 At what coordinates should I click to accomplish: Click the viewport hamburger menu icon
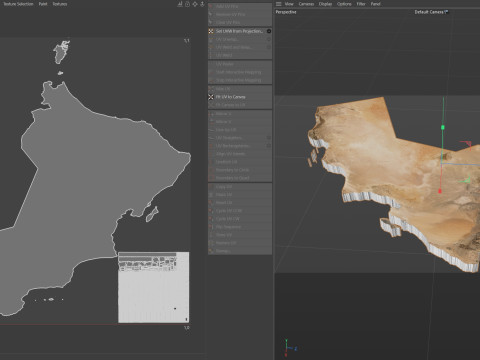click(279, 4)
